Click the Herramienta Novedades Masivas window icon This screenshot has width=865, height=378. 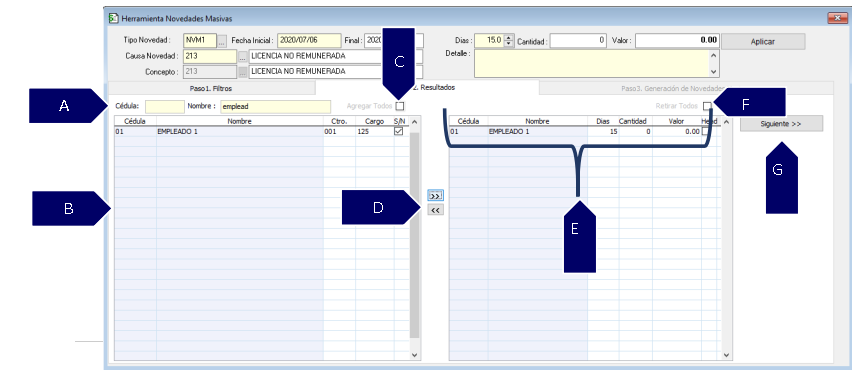(113, 18)
